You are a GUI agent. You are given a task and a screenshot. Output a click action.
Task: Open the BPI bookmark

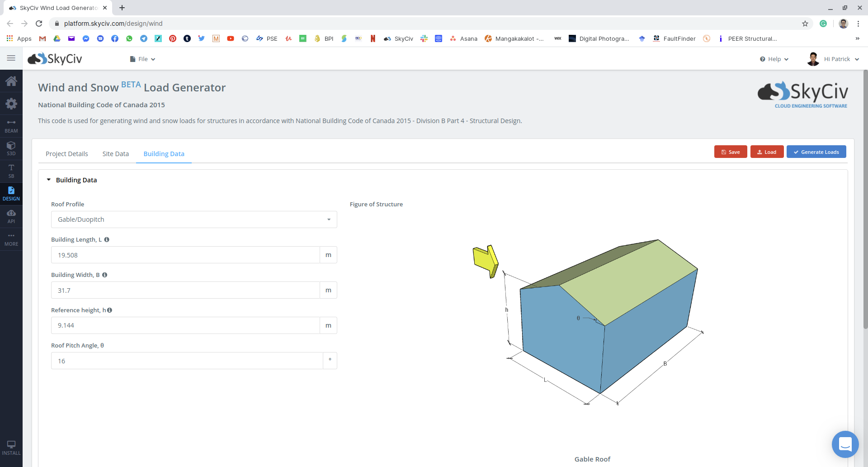point(324,38)
